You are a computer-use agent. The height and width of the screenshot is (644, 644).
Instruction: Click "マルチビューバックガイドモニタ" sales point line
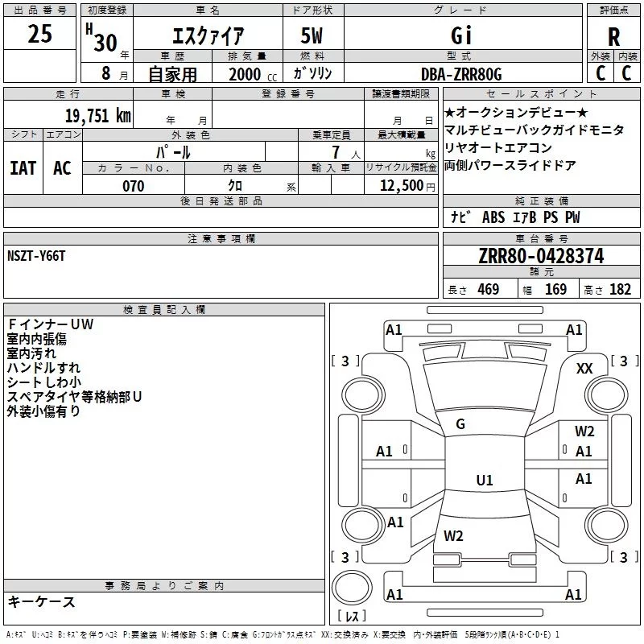tap(535, 130)
